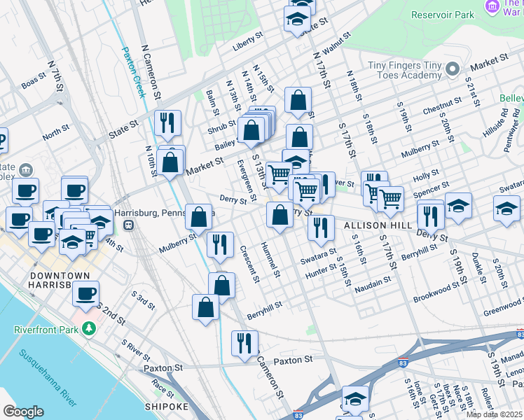Click the school marker beside State St label
The width and height of the screenshot is (524, 420).
click(298, 21)
